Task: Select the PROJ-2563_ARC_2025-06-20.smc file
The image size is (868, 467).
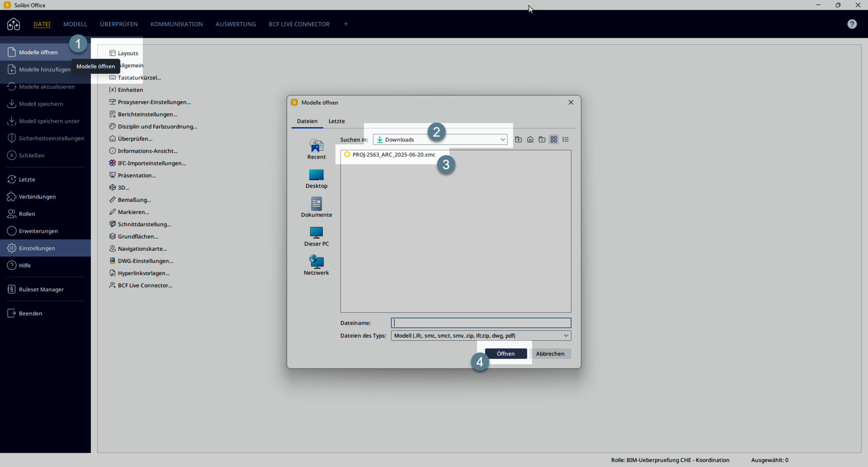Action: [x=393, y=155]
